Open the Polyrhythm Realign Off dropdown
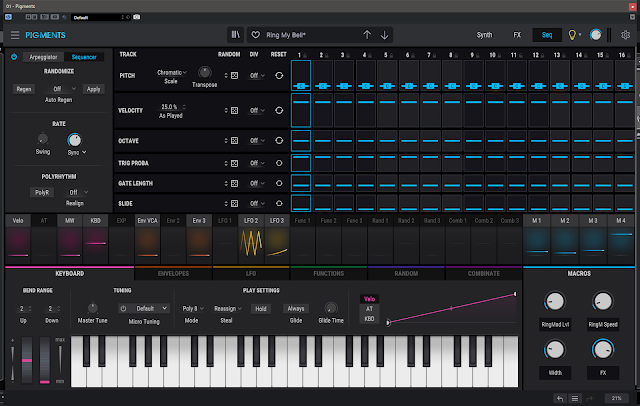The height and width of the screenshot is (406, 640). [x=78, y=192]
